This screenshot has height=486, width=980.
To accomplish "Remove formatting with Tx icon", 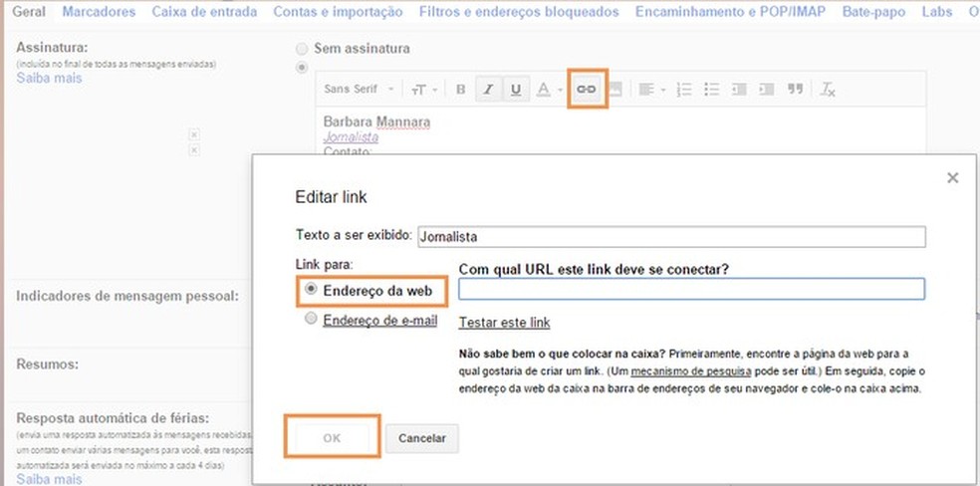I will click(828, 90).
